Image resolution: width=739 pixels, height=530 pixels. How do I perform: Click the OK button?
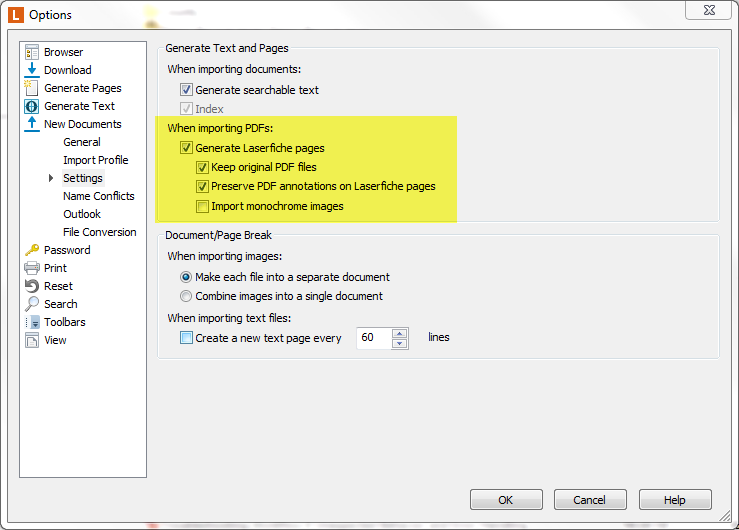tap(506, 499)
